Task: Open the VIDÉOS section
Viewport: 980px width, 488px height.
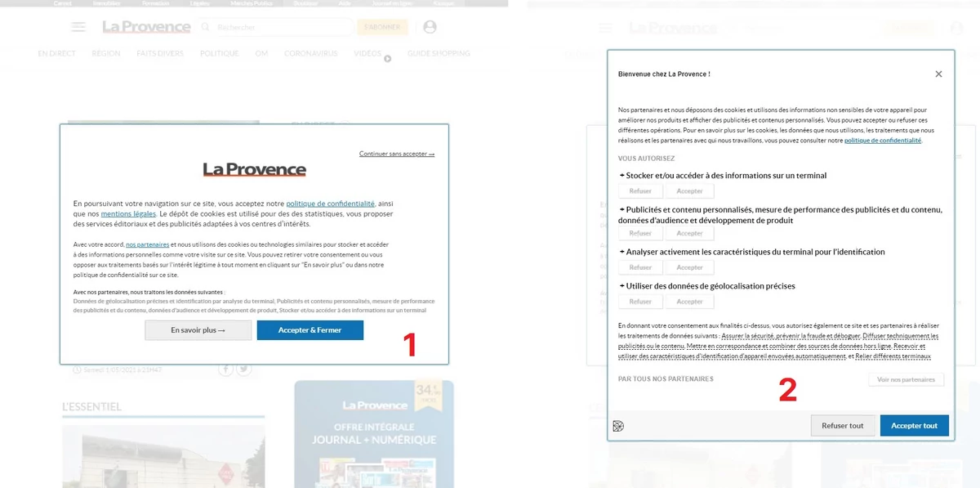Action: [367, 54]
